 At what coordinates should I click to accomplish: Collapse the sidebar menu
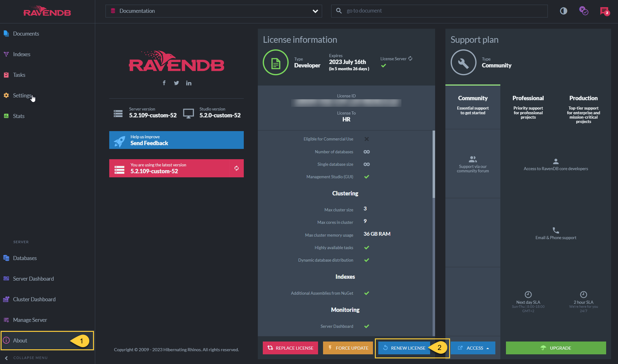27,358
